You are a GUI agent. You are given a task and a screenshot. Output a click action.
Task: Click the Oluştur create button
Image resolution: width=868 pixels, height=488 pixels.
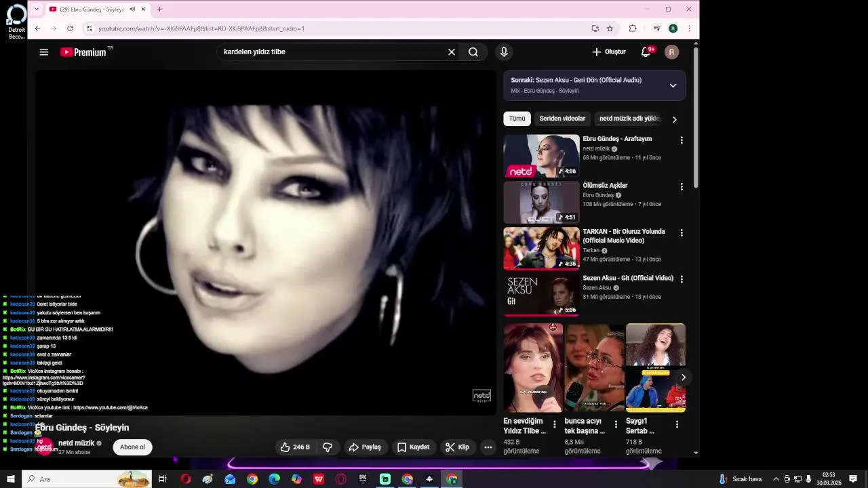(609, 52)
